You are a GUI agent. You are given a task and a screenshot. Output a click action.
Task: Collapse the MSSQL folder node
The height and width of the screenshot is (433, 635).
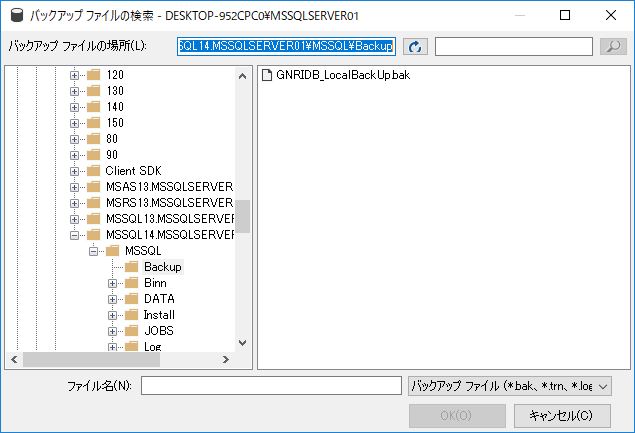[x=94, y=251]
